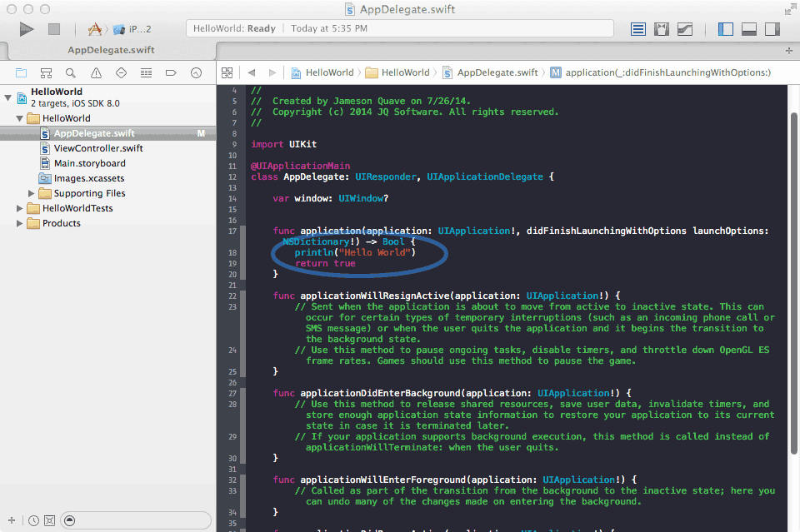
Task: Go forward in editor history
Action: click(272, 73)
